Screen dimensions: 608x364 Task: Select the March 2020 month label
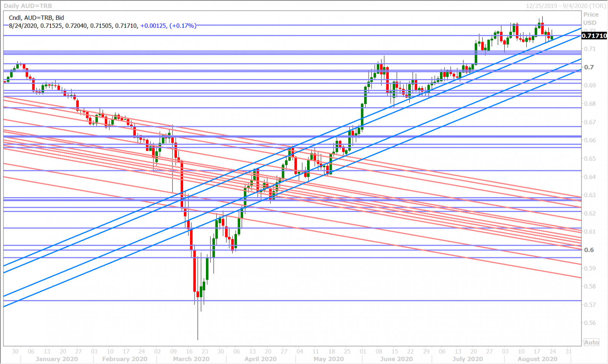[x=191, y=359]
